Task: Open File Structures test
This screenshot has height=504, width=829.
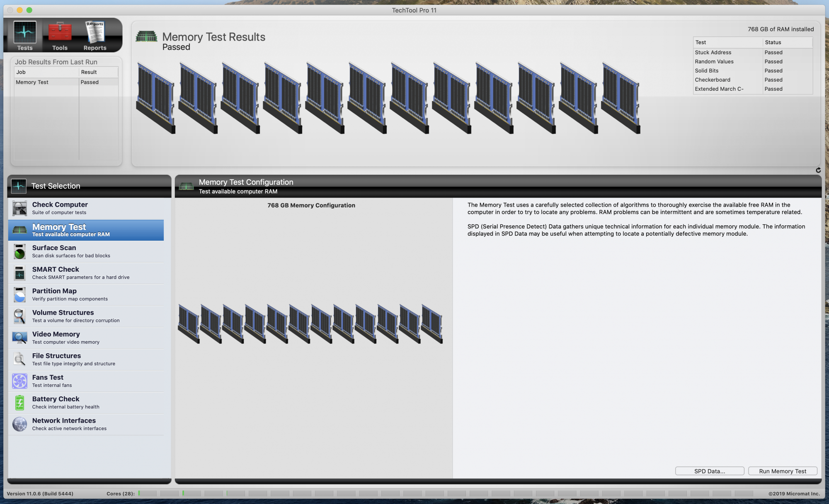Action: point(86,359)
